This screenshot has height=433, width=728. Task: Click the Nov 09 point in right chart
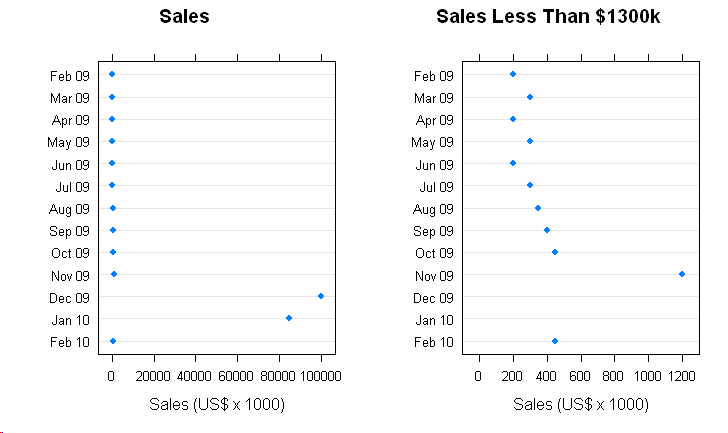[682, 274]
